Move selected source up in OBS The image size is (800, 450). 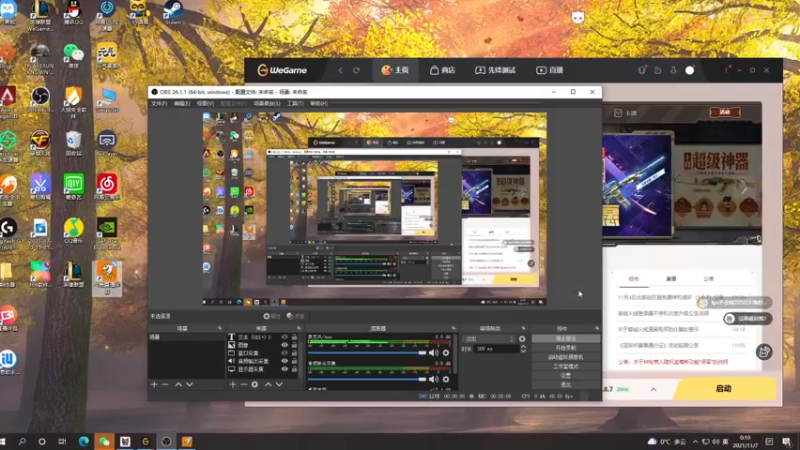(268, 384)
